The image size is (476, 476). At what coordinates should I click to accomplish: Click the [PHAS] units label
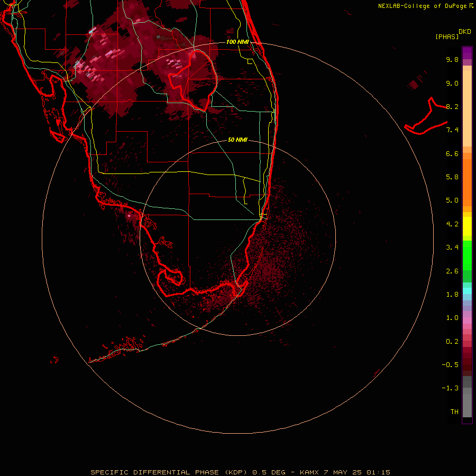(447, 36)
